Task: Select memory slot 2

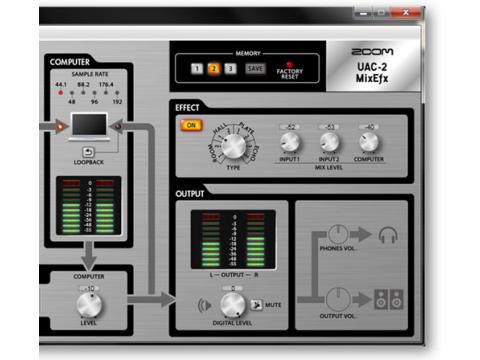Action: 214,69
